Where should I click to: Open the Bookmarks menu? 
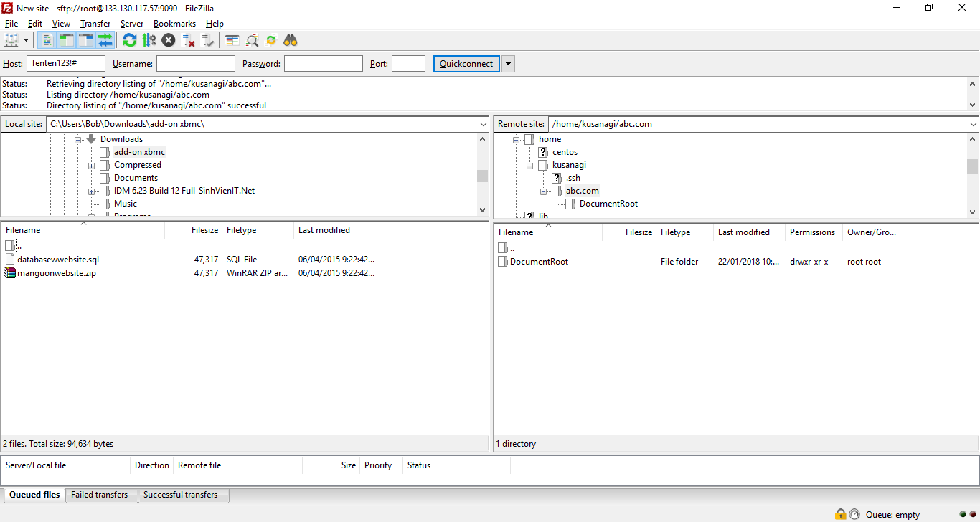174,24
